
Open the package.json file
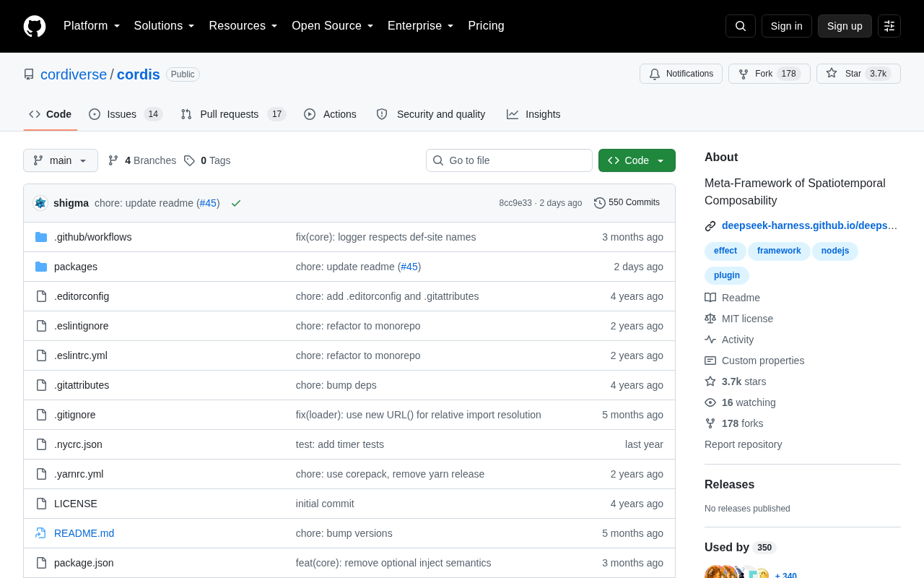pos(84,563)
